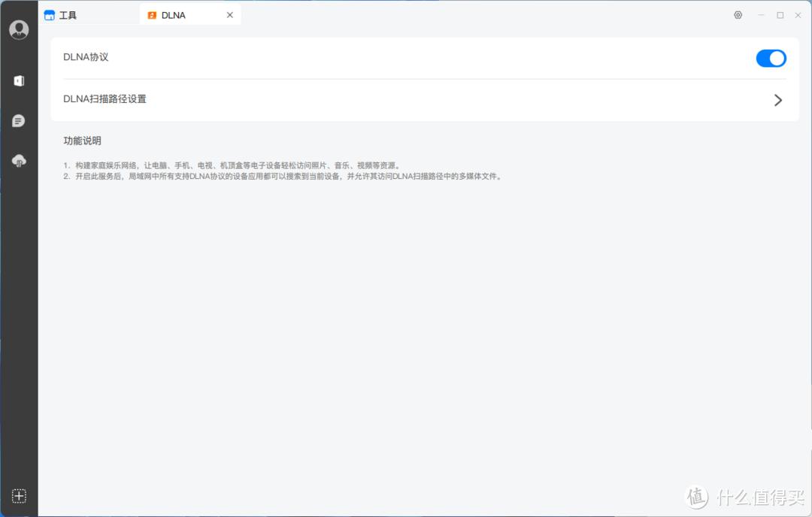Open the file manager icon in sidebar
This screenshot has height=517, width=812.
click(x=19, y=80)
